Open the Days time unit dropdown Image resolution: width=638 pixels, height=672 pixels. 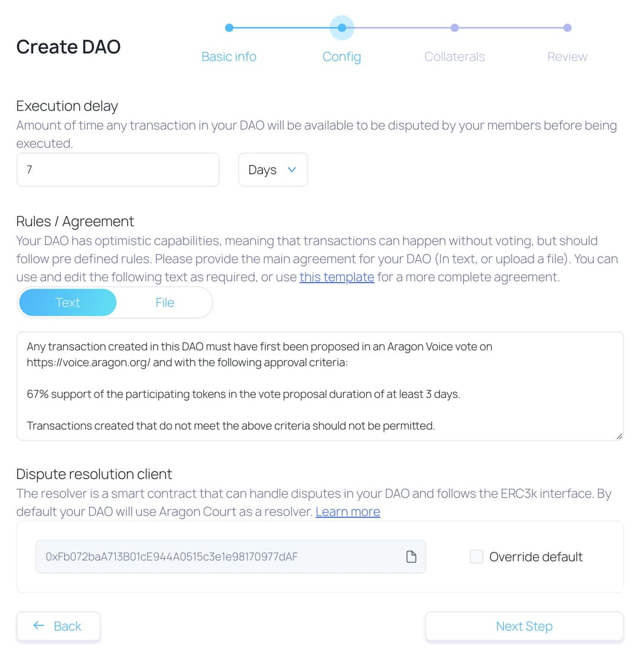tap(272, 170)
